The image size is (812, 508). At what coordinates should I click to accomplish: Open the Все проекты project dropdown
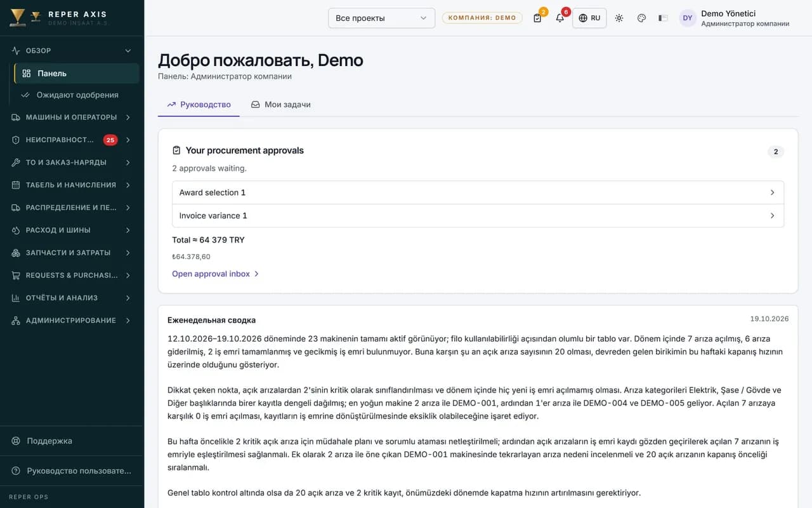tap(381, 18)
